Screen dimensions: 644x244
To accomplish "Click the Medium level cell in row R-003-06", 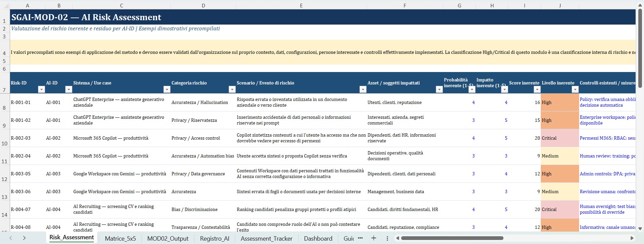I will (560, 191).
